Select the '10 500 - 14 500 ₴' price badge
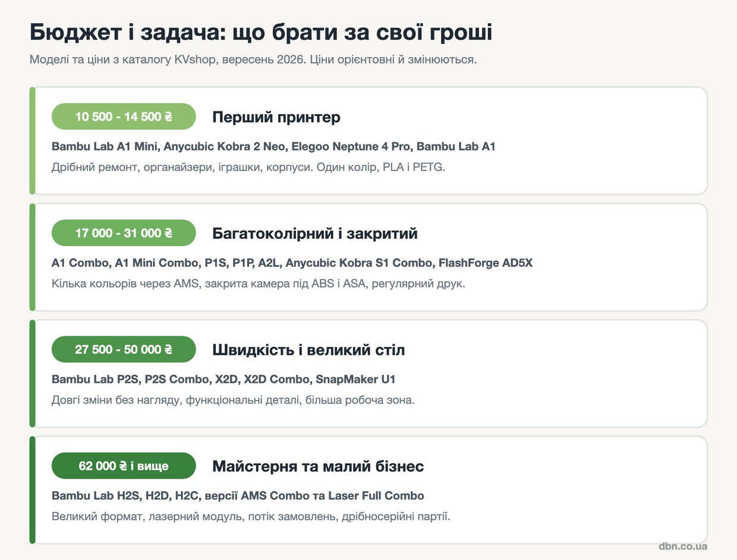This screenshot has height=560, width=737. [124, 117]
